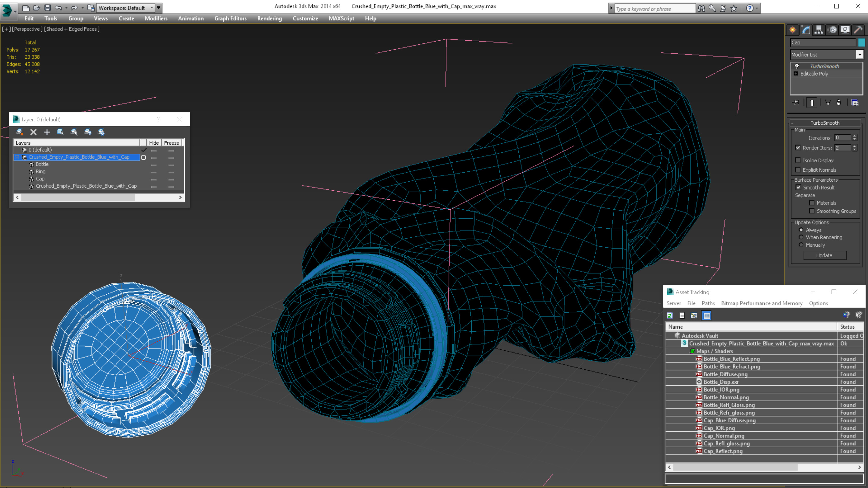Open the Rendering menu

[269, 18]
